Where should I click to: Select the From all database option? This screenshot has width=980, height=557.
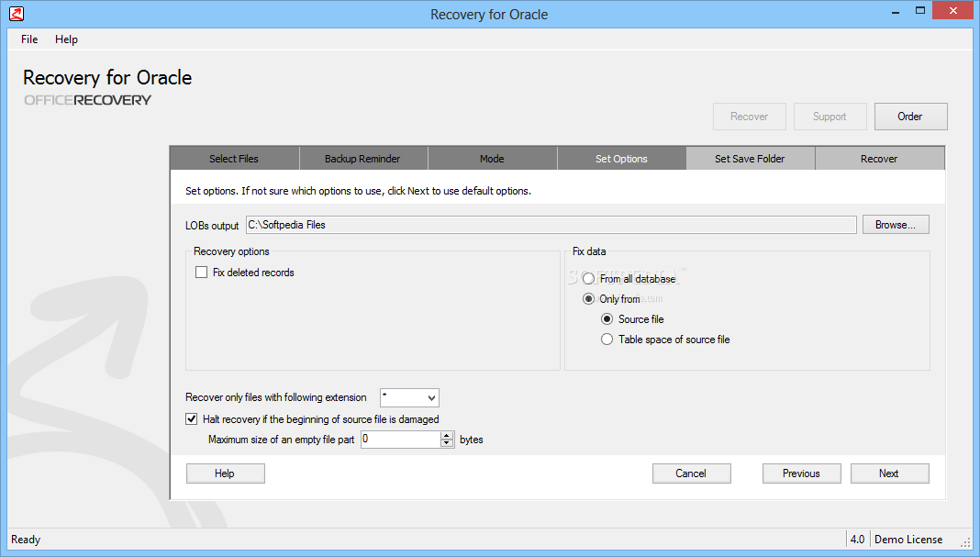pos(589,279)
